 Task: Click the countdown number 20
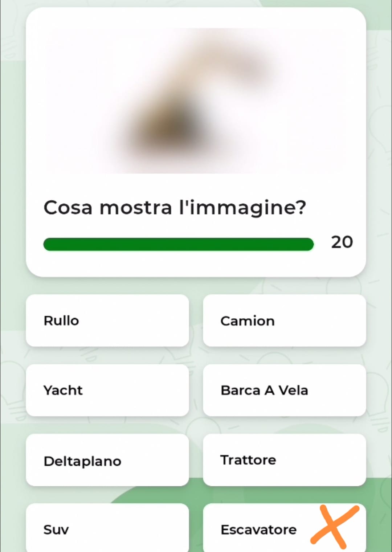coord(342,242)
